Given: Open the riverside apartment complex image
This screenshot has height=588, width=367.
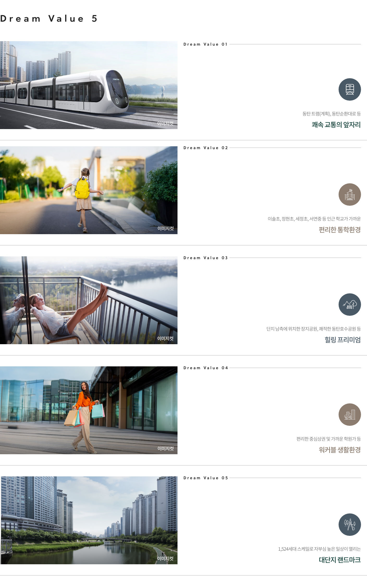Looking at the screenshot, I should pyautogui.click(x=89, y=520).
